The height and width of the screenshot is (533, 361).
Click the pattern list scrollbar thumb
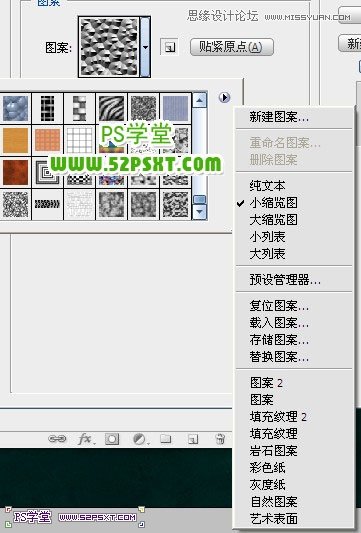pos(200,200)
